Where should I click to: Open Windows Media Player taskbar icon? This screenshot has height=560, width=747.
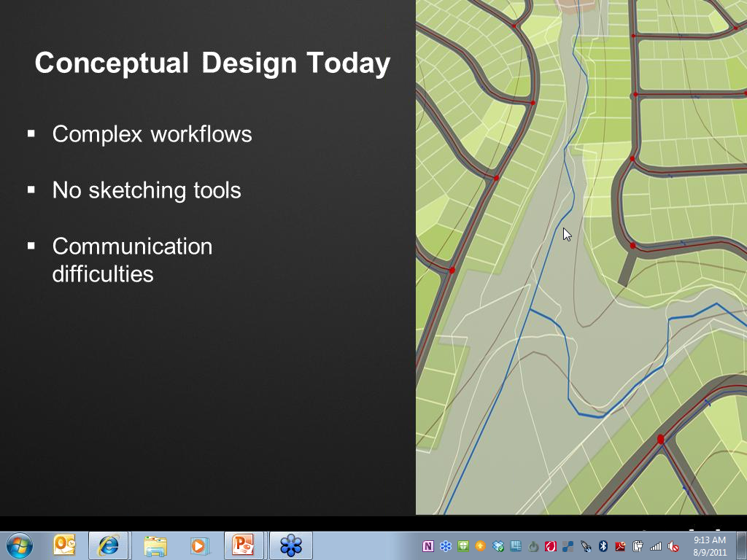200,545
